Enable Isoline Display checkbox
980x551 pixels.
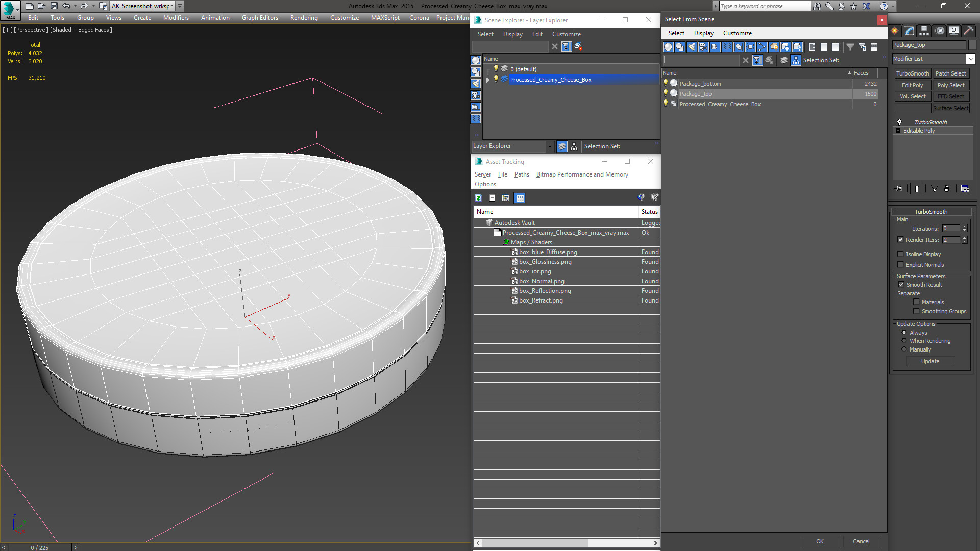point(900,254)
